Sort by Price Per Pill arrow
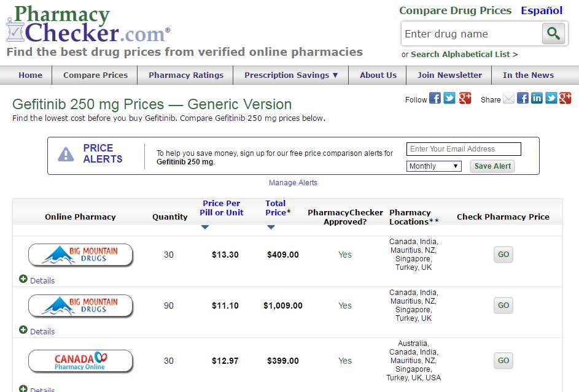Viewport: 579px width, 392px height. click(205, 227)
